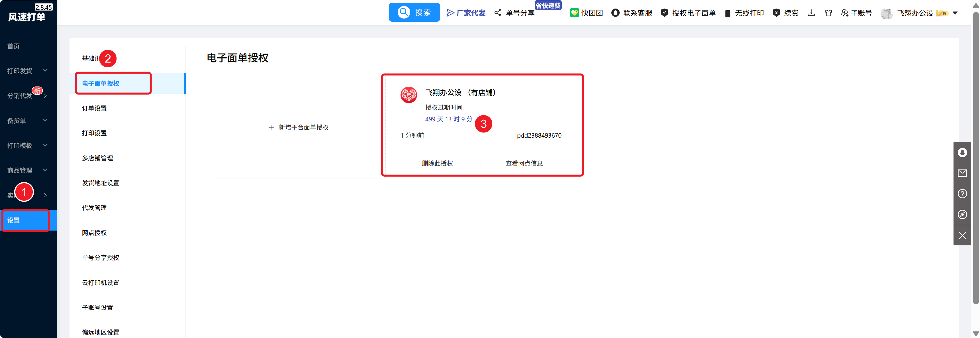Click the blue search button
The height and width of the screenshot is (338, 980).
point(414,13)
